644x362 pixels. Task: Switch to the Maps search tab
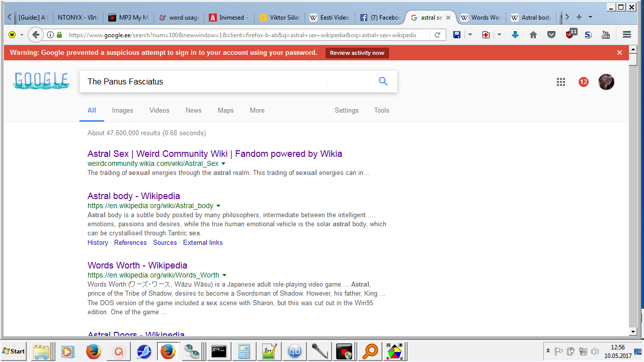coord(225,110)
